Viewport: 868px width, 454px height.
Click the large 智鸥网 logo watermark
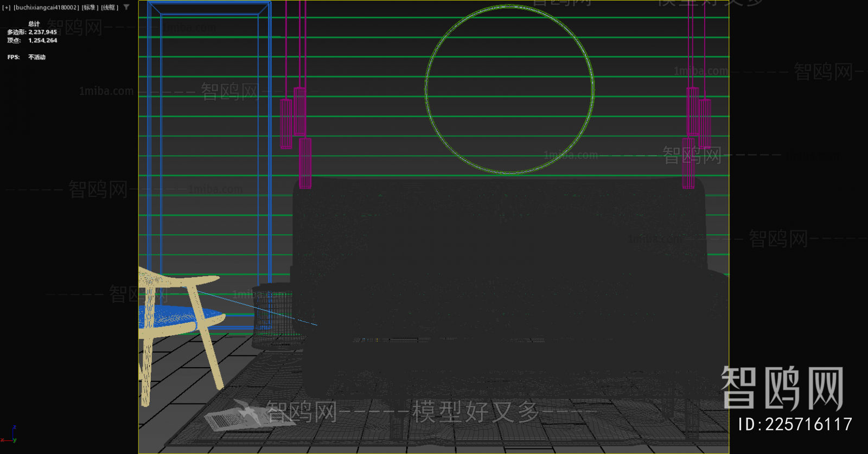click(x=782, y=388)
